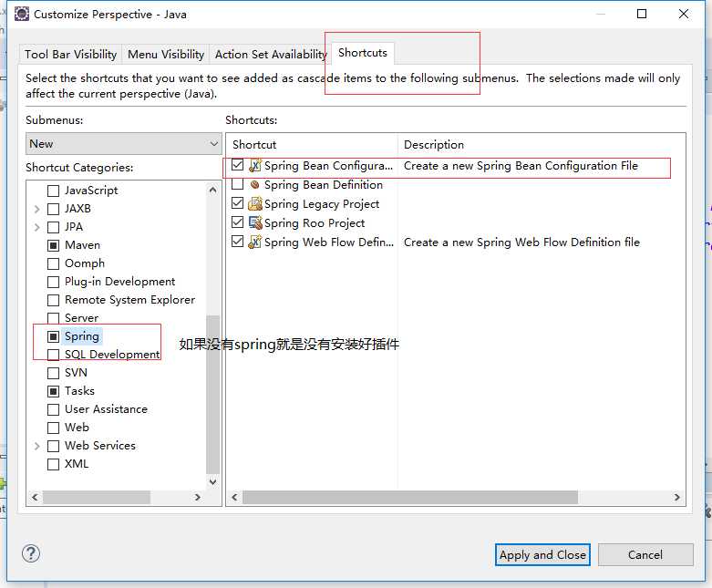The width and height of the screenshot is (712, 588).
Task: Click the Apply and Close button
Action: tap(542, 554)
